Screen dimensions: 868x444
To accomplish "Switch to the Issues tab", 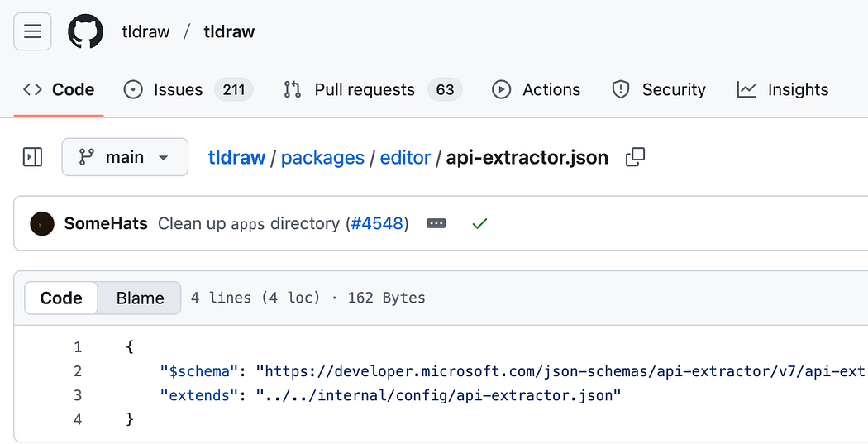I will (x=188, y=89).
